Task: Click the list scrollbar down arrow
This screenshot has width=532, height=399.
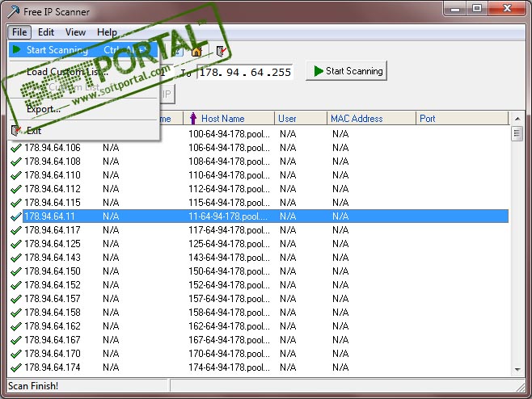Action: [x=517, y=369]
